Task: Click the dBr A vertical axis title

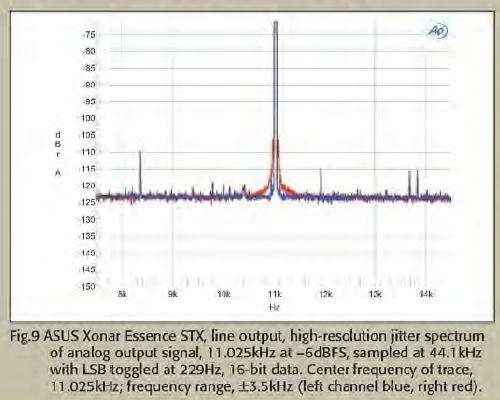Action: click(58, 154)
